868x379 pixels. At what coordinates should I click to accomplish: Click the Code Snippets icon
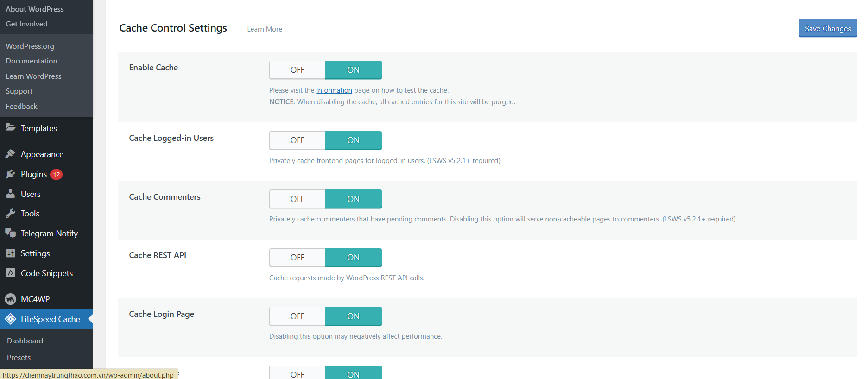(10, 273)
